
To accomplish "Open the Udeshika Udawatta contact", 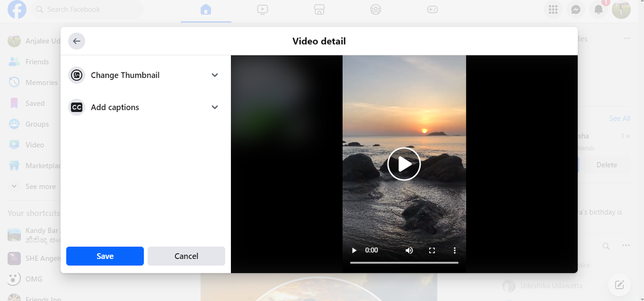I will coord(552,286).
